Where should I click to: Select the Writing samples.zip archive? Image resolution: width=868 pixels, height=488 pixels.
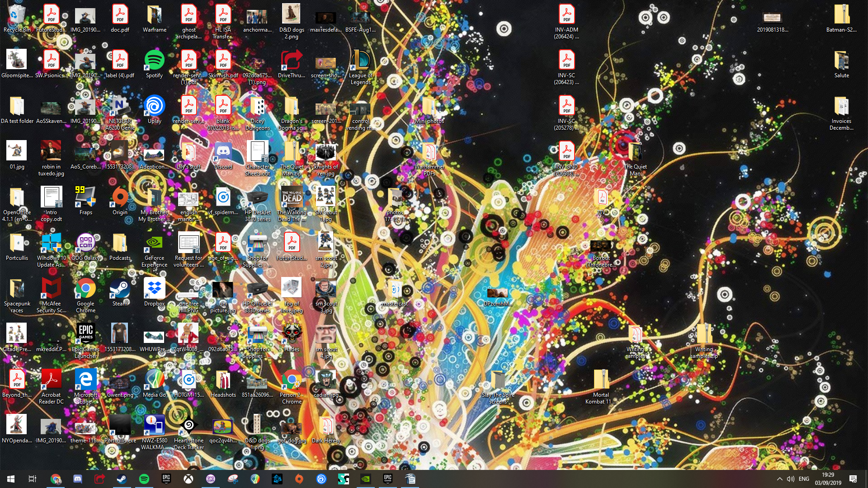coord(704,341)
